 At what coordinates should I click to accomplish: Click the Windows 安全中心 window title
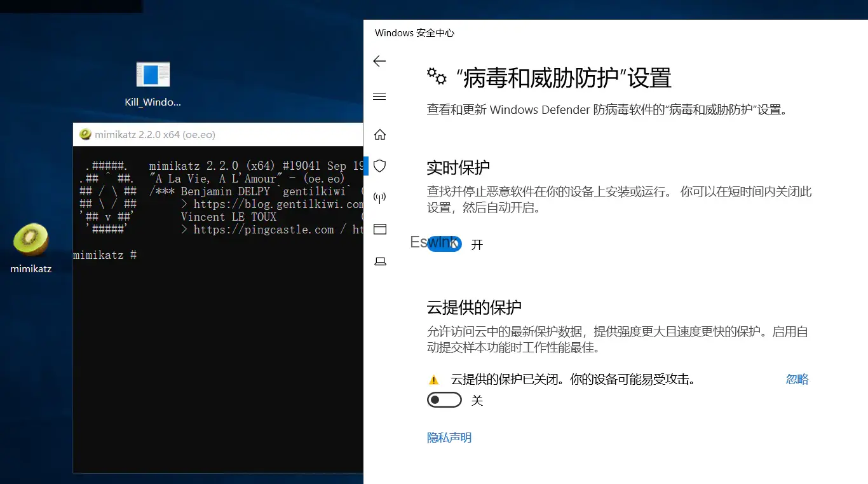(414, 33)
